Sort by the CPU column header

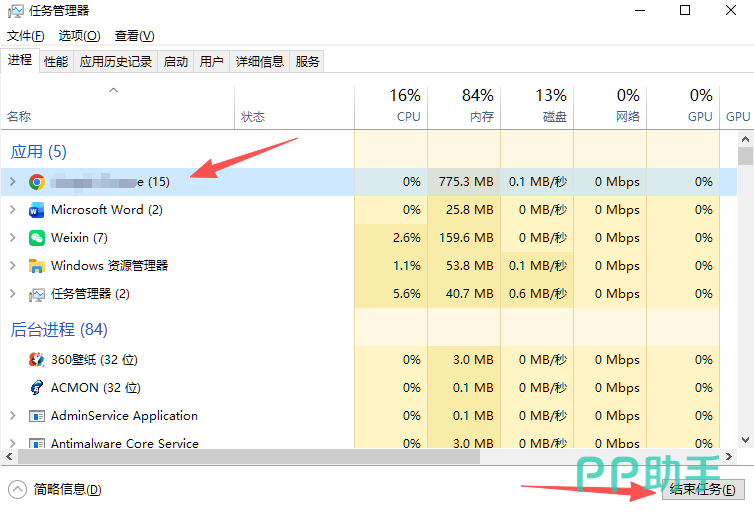(x=391, y=108)
